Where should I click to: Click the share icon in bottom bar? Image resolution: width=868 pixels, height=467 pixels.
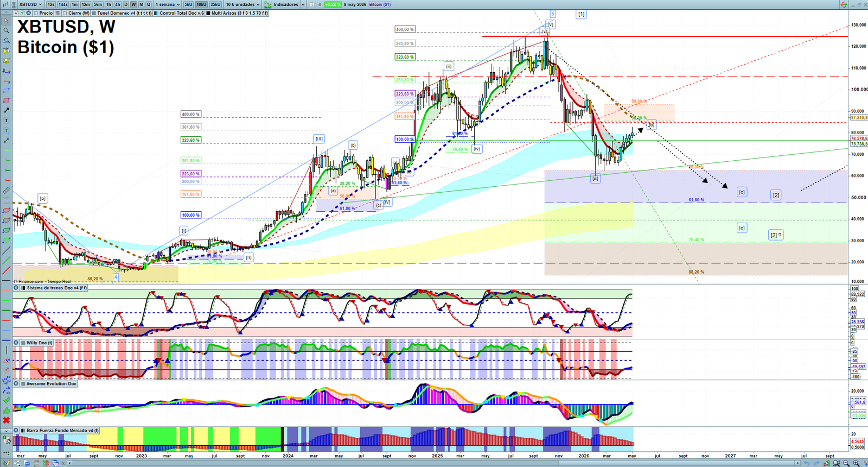17,463
